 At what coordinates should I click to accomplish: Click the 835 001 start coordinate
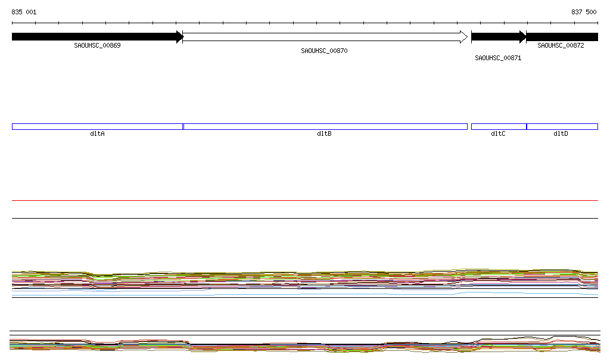(x=24, y=12)
